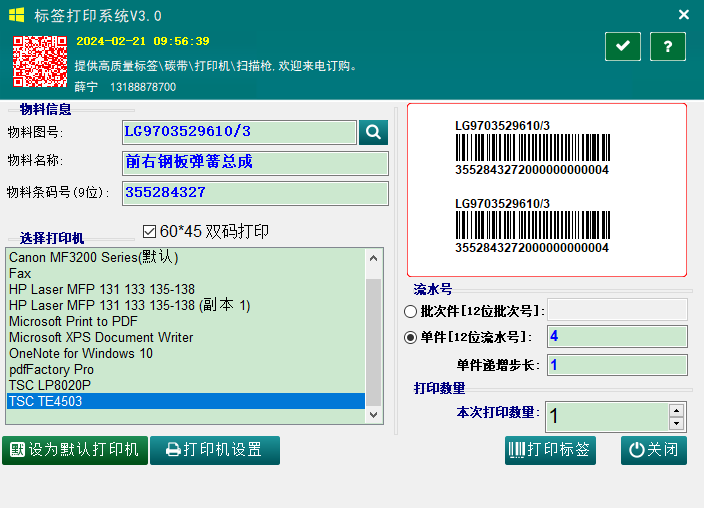Choose Microsoft Print to PDF printer
This screenshot has width=704, height=508.
tap(73, 321)
